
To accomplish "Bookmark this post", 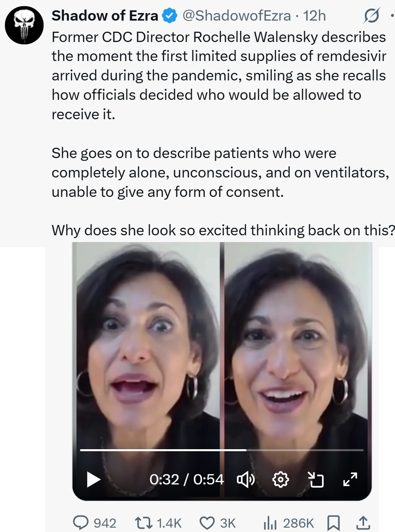I will tap(333, 523).
